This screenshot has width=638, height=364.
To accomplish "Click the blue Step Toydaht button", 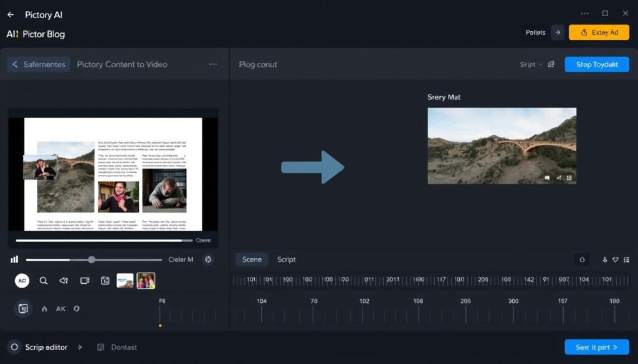I will (597, 65).
